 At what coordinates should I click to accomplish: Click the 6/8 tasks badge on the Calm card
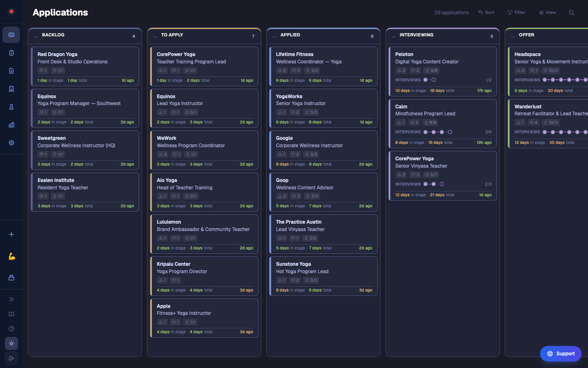coord(430,122)
